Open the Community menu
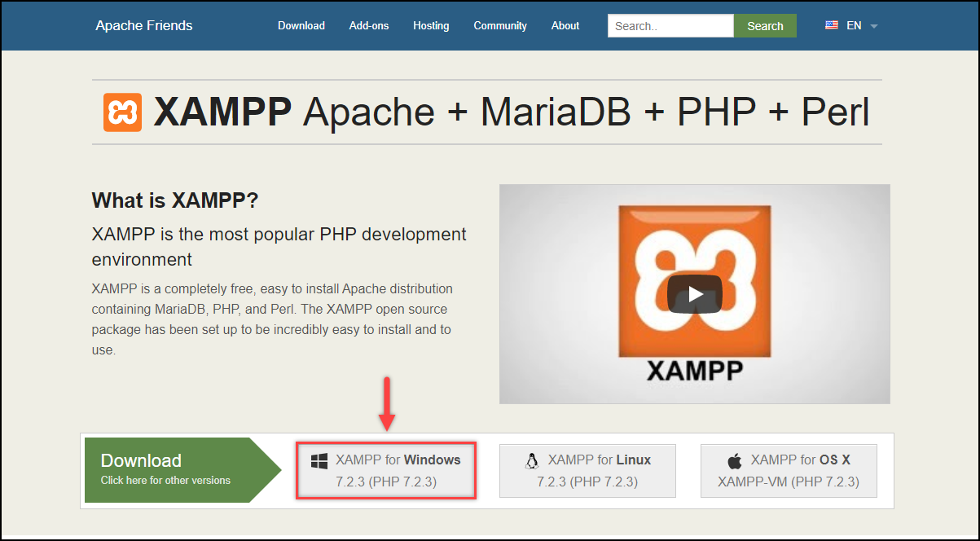This screenshot has height=541, width=980. [x=500, y=25]
